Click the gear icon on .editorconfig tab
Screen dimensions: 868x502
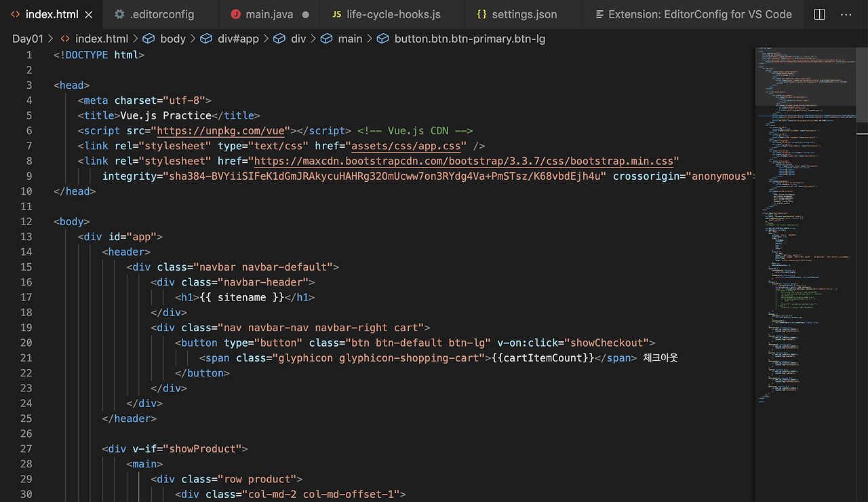(x=119, y=14)
